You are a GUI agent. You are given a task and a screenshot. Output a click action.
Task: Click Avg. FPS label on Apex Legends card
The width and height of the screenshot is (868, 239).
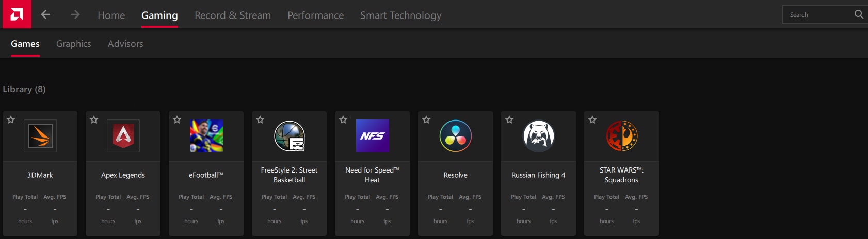click(x=138, y=197)
